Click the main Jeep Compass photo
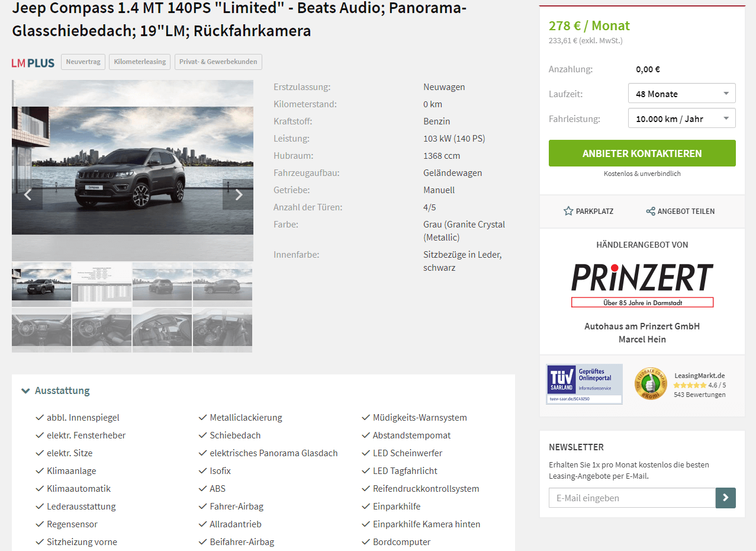The image size is (756, 551). tap(133, 171)
